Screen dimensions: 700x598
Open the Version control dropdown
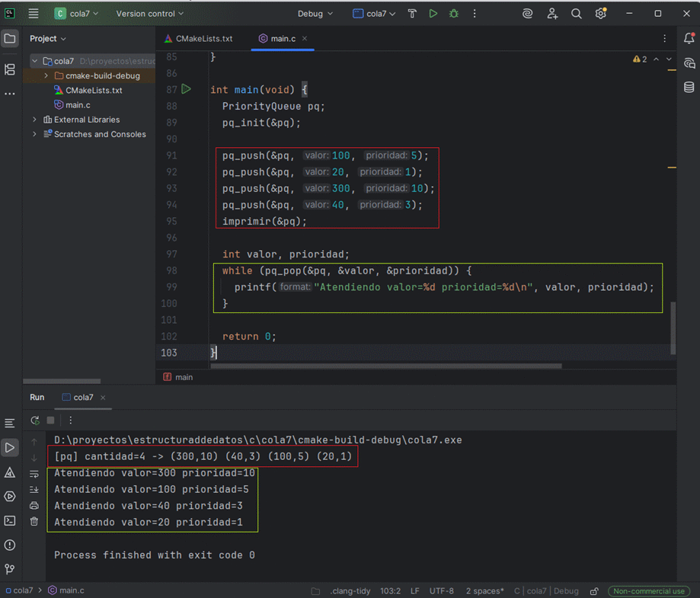coord(149,14)
